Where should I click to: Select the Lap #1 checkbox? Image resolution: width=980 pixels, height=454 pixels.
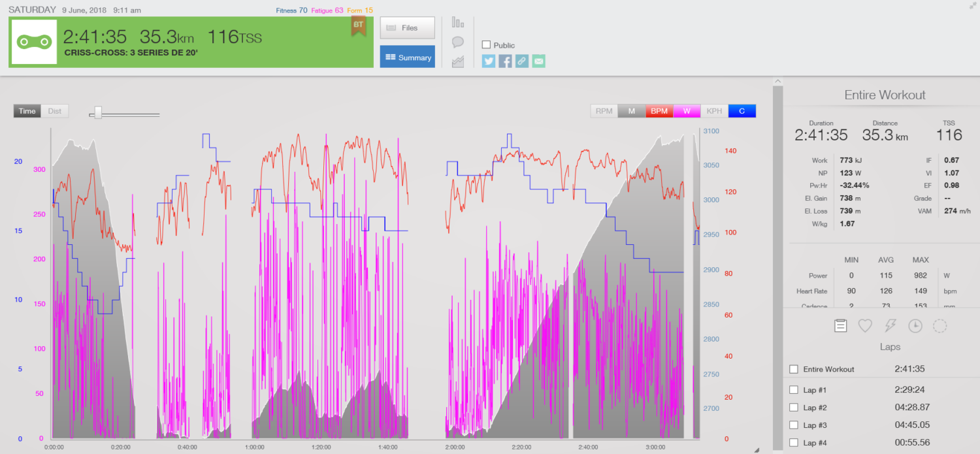point(793,390)
